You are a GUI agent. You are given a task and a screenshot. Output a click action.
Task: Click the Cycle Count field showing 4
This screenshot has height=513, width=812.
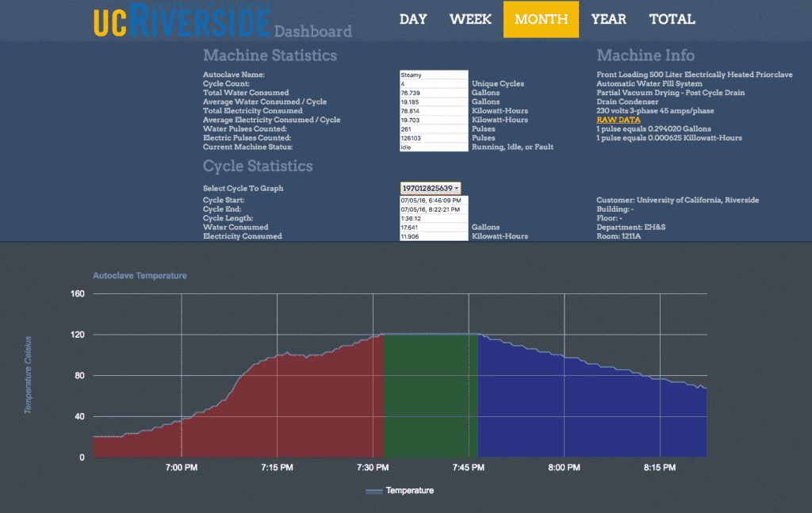pyautogui.click(x=434, y=83)
